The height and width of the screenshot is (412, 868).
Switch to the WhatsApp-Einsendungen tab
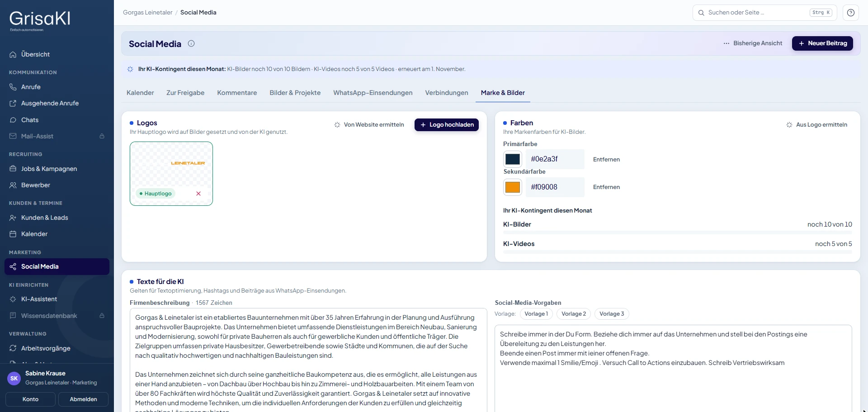click(x=373, y=93)
